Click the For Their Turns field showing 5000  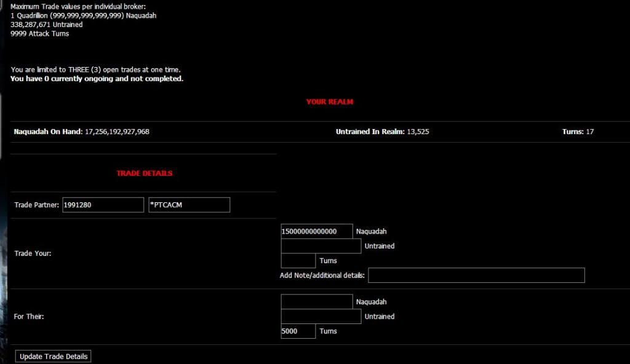298,331
